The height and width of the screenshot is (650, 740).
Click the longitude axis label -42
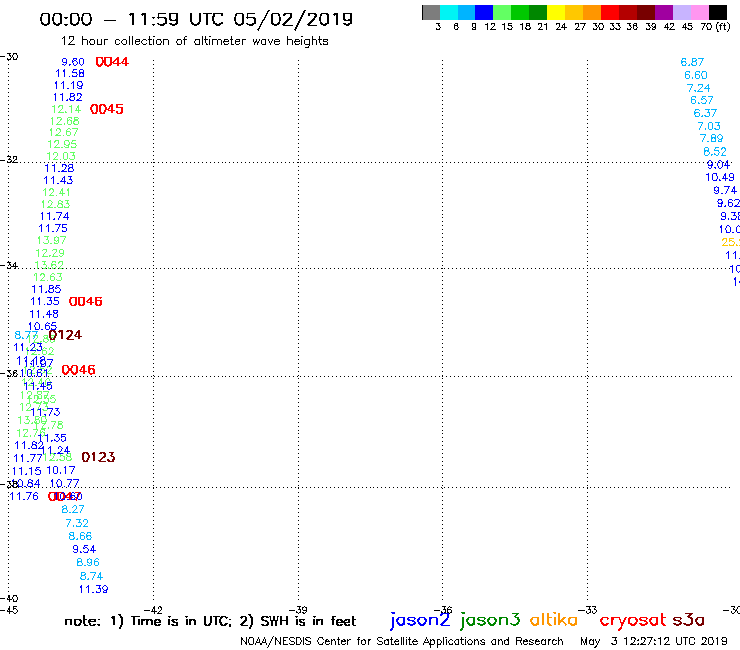tap(153, 610)
